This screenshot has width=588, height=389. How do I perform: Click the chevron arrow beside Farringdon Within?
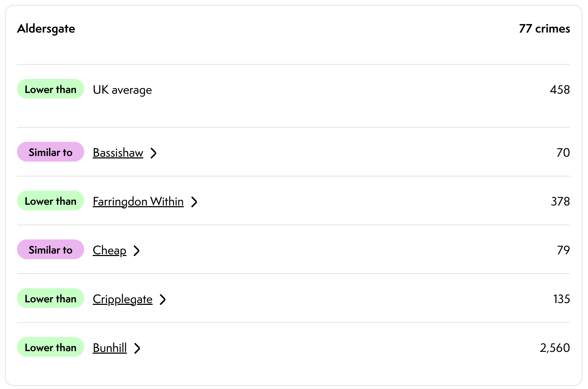coord(194,202)
